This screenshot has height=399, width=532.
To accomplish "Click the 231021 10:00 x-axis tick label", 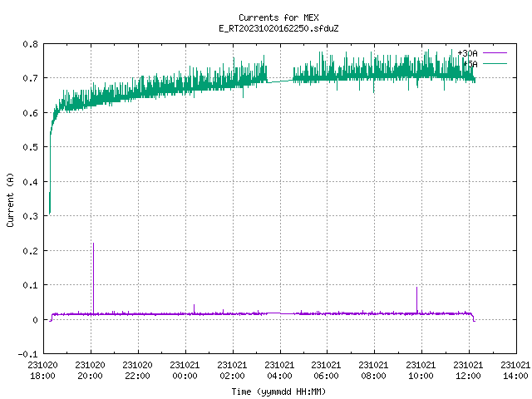I will coord(421,371).
